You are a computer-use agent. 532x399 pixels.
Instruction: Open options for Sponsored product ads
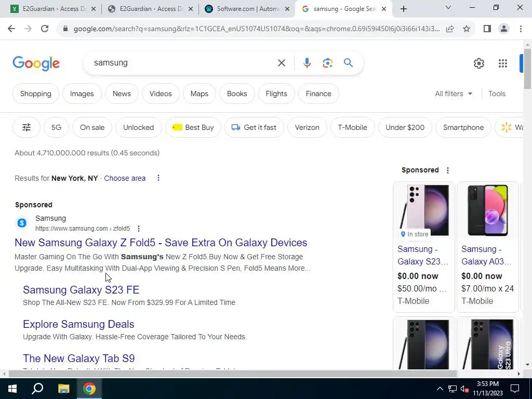(x=447, y=170)
